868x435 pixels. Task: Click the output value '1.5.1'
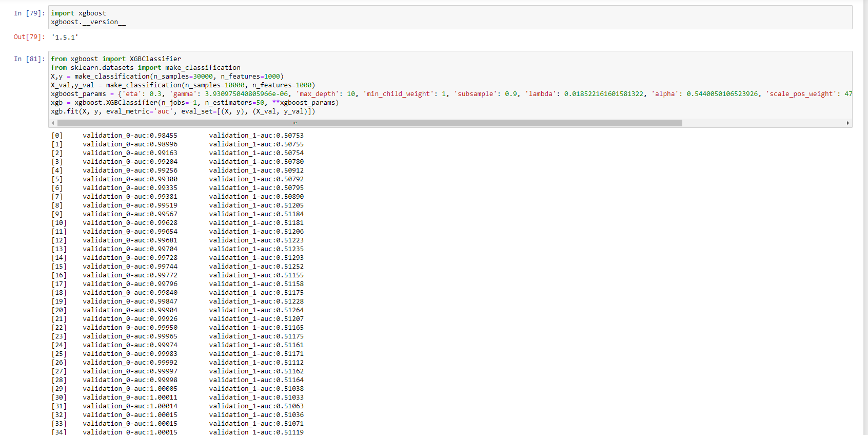pyautogui.click(x=65, y=37)
